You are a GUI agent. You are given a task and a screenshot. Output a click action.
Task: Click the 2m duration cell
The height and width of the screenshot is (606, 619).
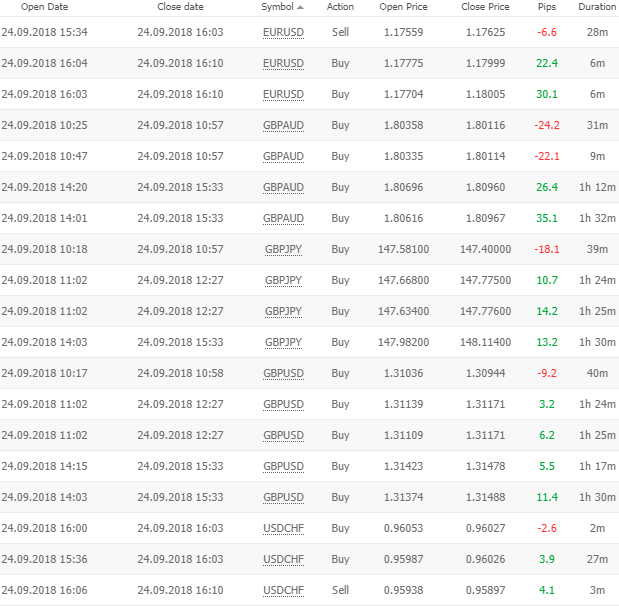597,528
